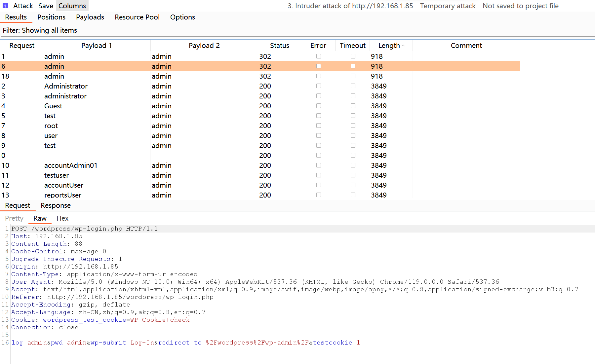Switch to Hex message view

click(x=62, y=218)
